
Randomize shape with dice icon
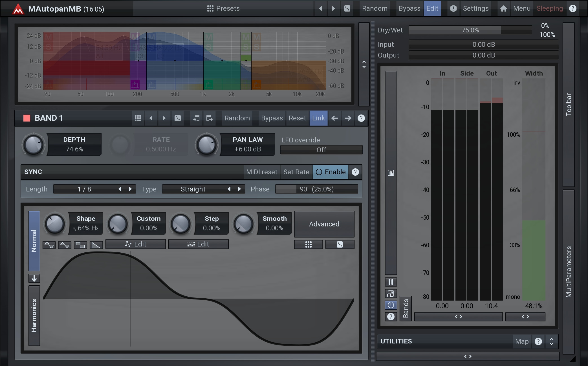(x=340, y=244)
